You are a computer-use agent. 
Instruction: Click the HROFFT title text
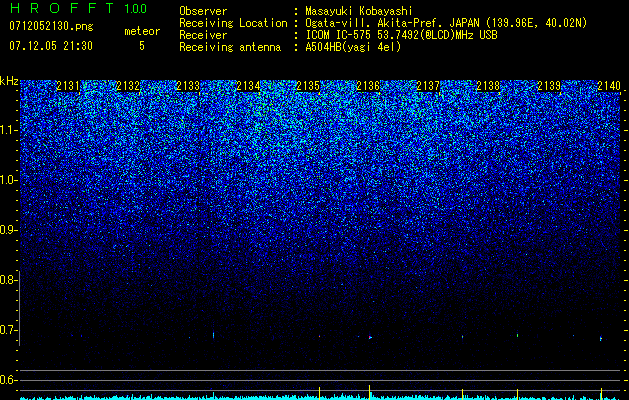click(62, 8)
